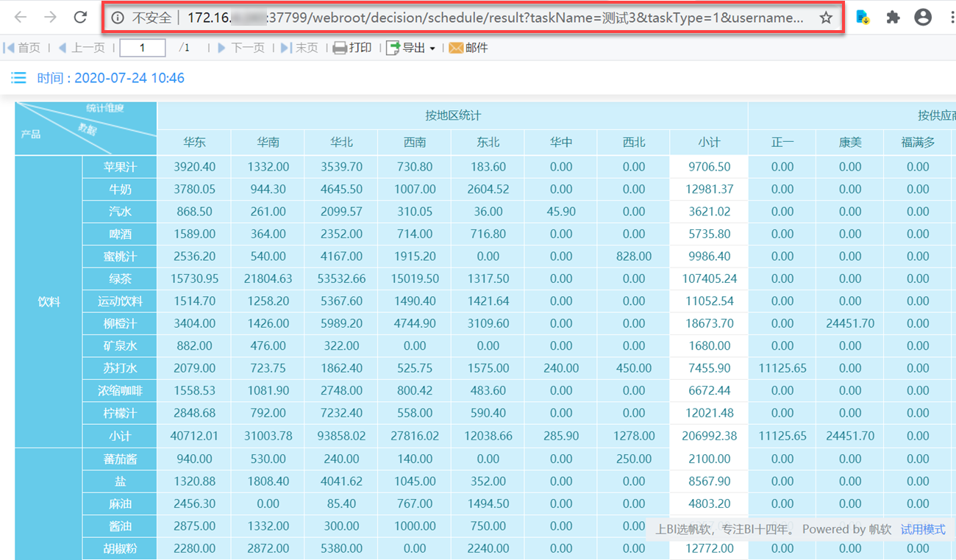Select the 浓缩咖啡 row label
956x560 pixels.
pyautogui.click(x=120, y=391)
